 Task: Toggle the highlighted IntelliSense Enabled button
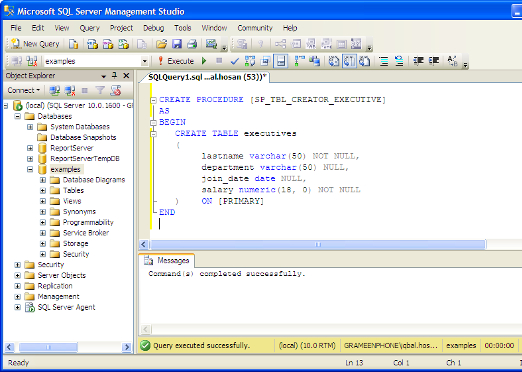281,61
